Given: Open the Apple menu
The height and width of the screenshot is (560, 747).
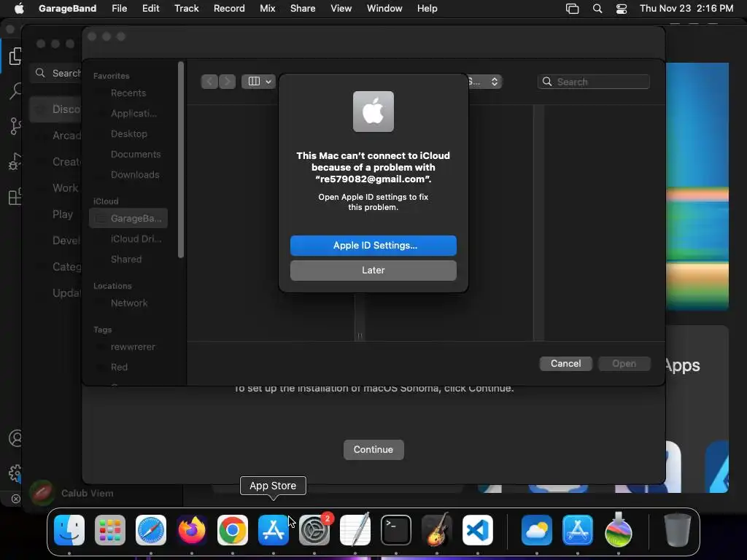Looking at the screenshot, I should point(19,9).
